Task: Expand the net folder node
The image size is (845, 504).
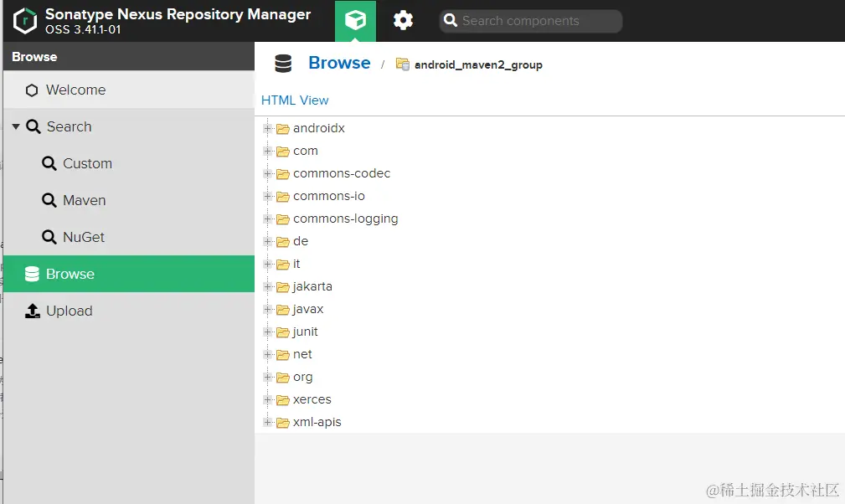Action: pos(267,354)
